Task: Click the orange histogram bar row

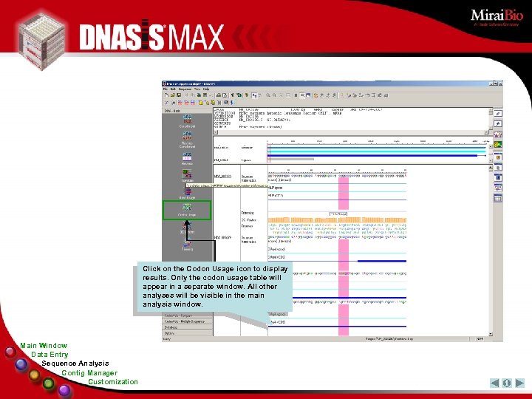Action: (337, 220)
